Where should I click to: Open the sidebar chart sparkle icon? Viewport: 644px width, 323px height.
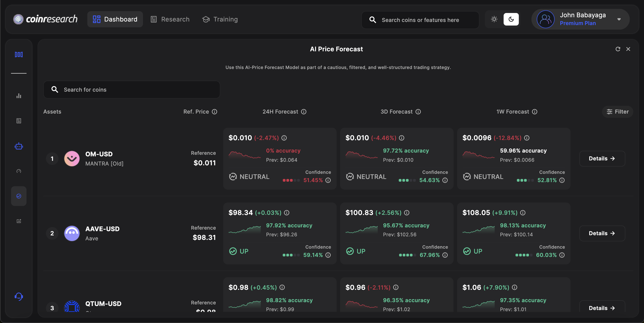19,221
